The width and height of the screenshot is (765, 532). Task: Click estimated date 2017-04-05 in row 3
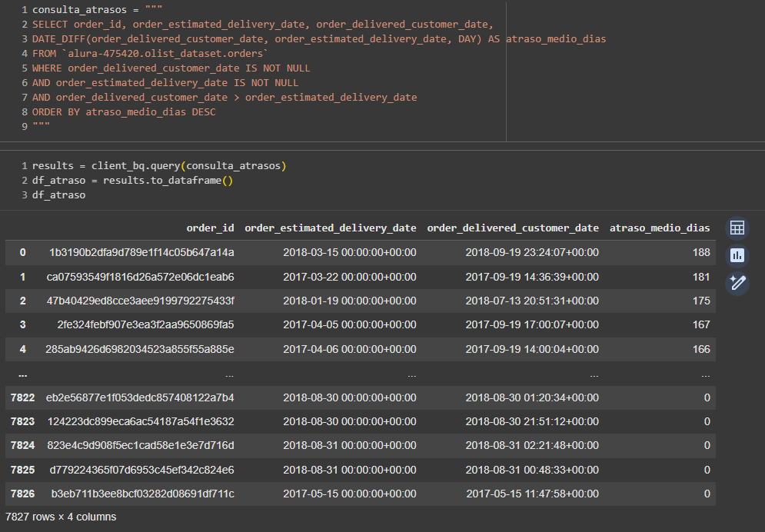(349, 324)
